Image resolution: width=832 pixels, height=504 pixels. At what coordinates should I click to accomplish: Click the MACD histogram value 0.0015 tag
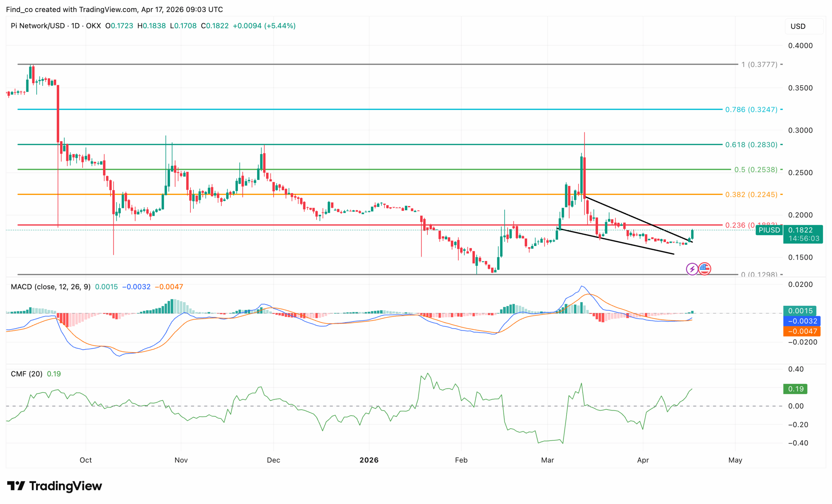click(800, 311)
